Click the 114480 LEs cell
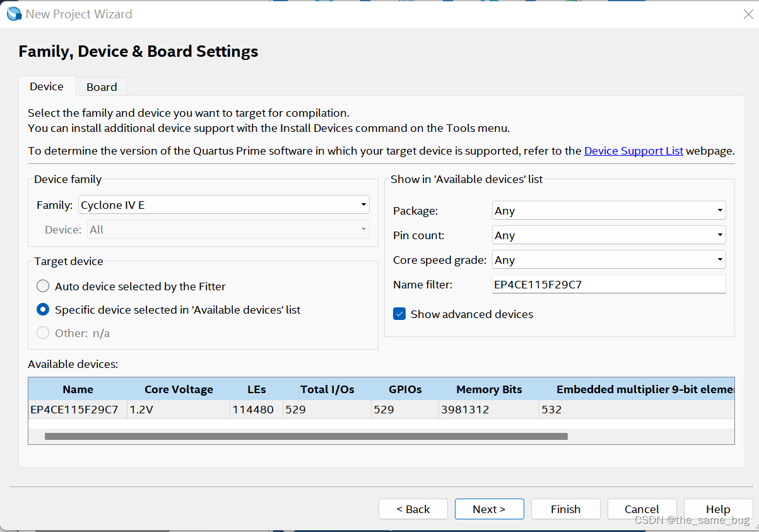This screenshot has width=759, height=532. click(x=256, y=409)
